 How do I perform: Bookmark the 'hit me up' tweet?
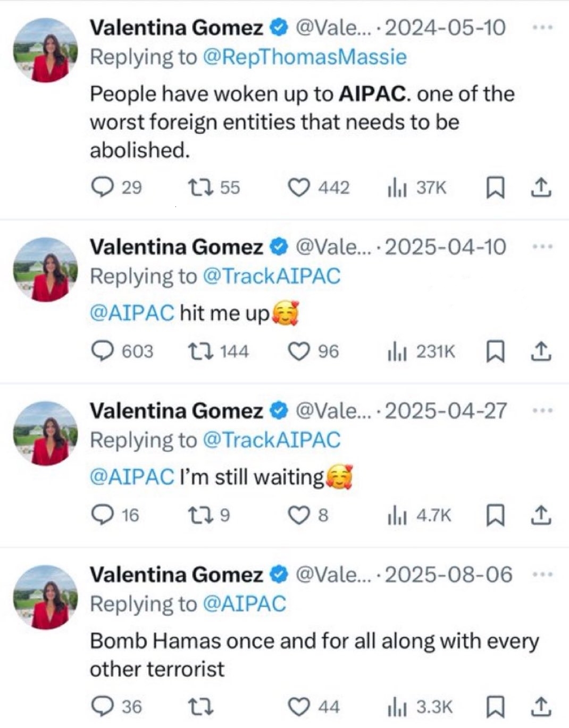pos(495,351)
